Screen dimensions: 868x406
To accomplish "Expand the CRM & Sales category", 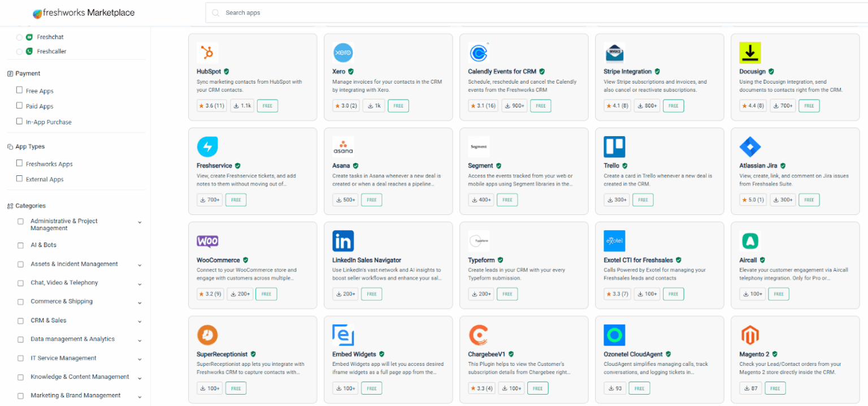I will pos(140,320).
